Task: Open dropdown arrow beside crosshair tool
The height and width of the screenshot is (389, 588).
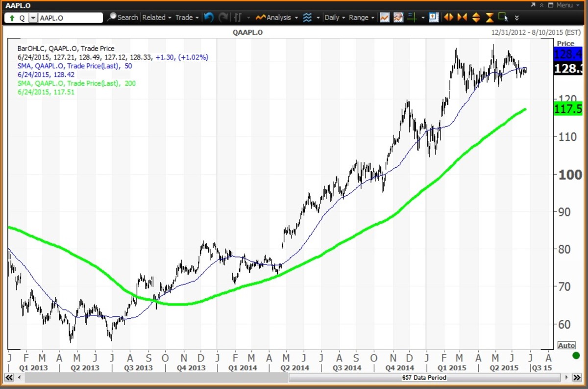Action: (422, 18)
